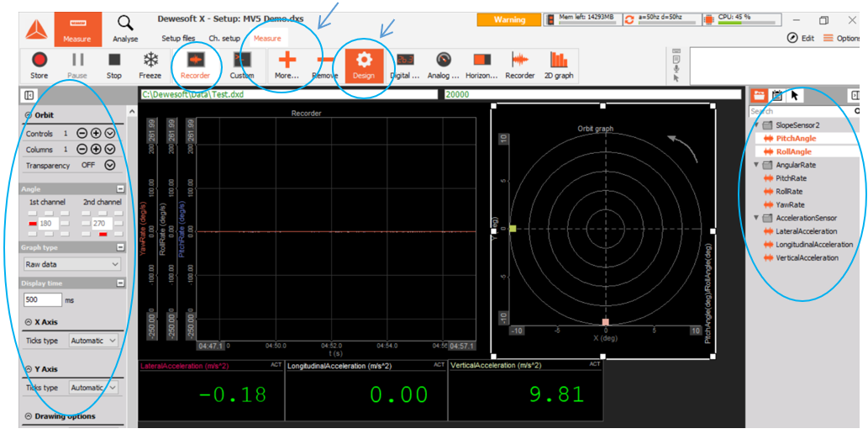Image resolution: width=868 pixels, height=434 pixels.
Task: Click the keyboard event marker icon
Action: 676,51
